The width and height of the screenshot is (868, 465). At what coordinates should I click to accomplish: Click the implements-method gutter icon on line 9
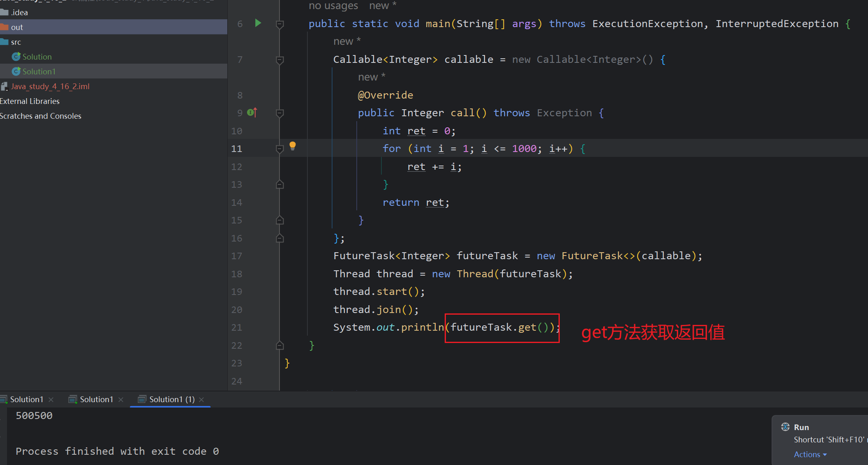[252, 113]
